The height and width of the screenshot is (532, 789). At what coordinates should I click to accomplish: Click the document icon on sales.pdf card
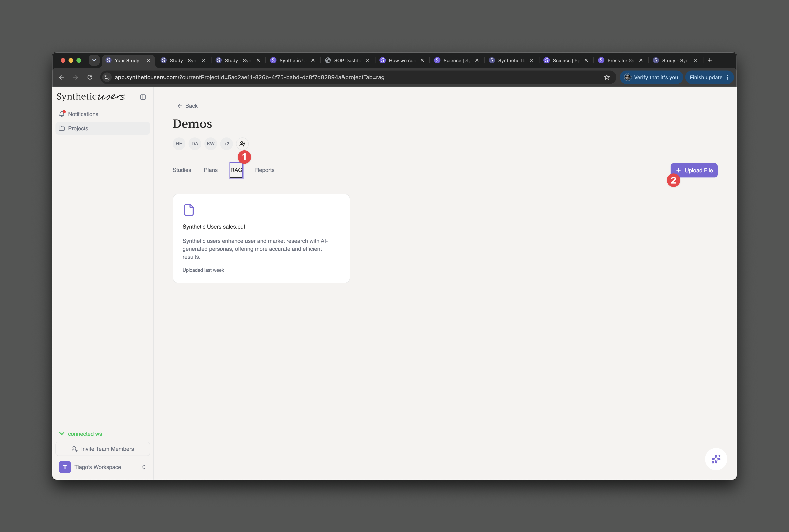pos(189,210)
